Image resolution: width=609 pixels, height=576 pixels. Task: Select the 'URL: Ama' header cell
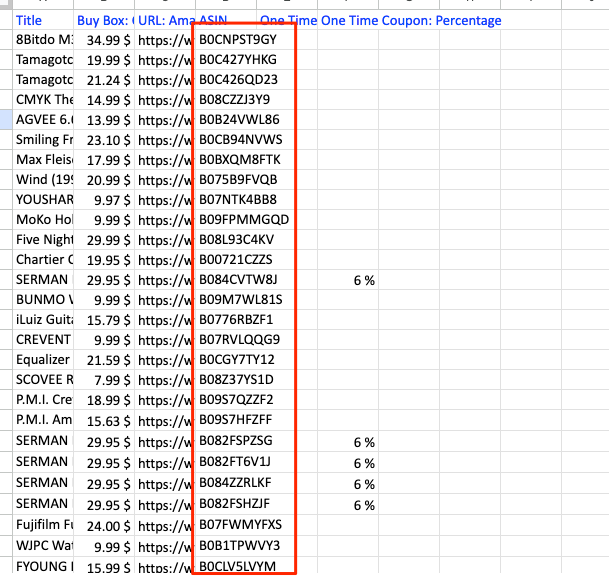(165, 20)
